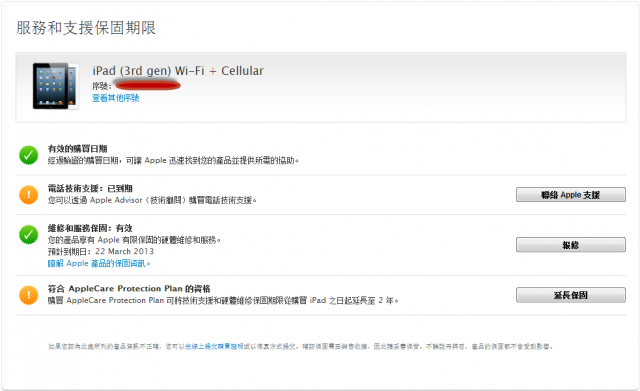The height and width of the screenshot is (391, 640).
Task: Click the 聯絡 Apple 支援 button
Action: pos(571,195)
